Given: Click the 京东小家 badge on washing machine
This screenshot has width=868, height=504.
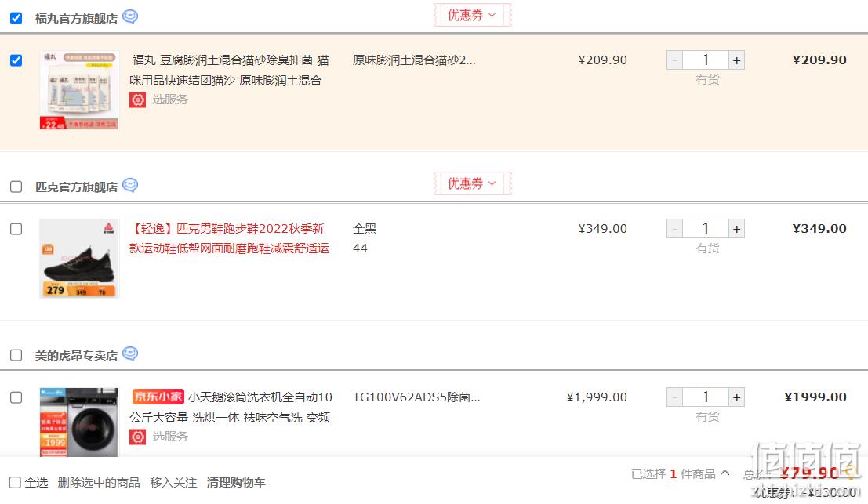Looking at the screenshot, I should (158, 397).
